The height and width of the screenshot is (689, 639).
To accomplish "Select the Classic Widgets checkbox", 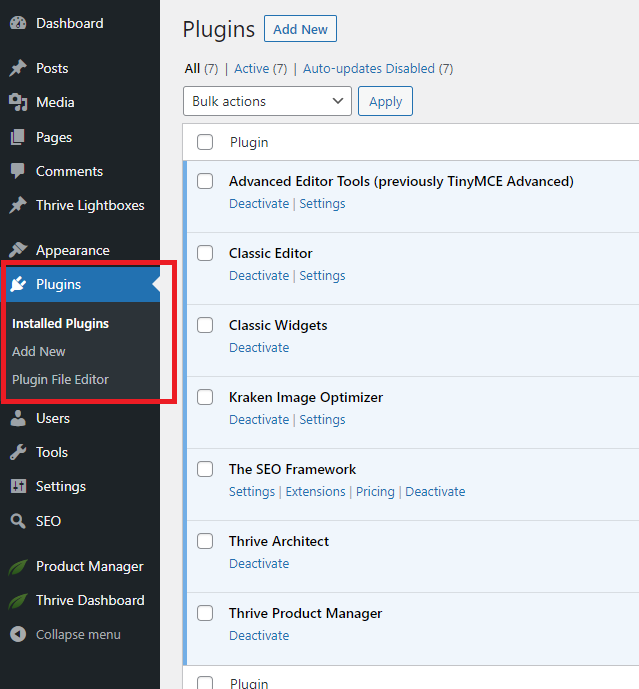I will pos(205,325).
